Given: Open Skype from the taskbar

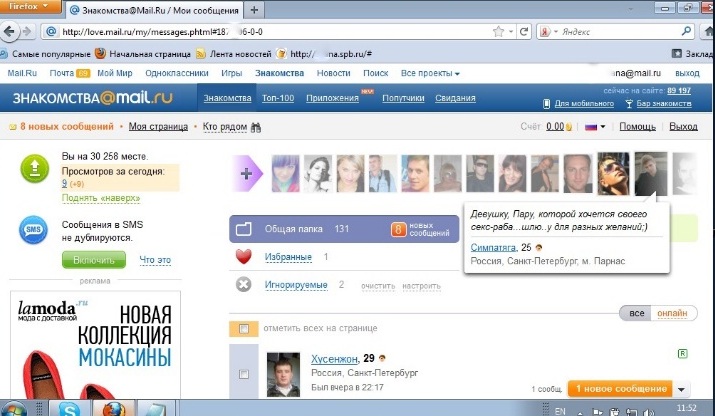Looking at the screenshot, I should coord(70,408).
